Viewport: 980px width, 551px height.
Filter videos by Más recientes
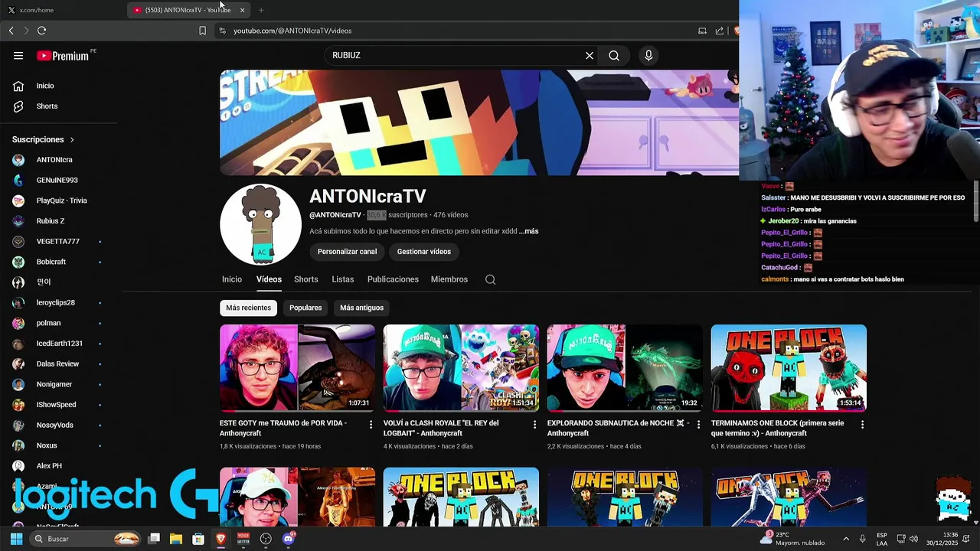click(x=248, y=308)
